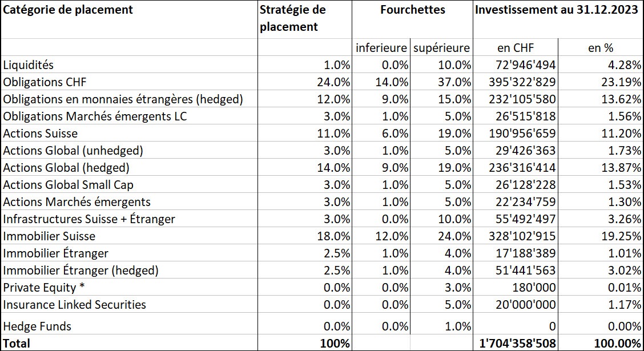
Task: Select Investissement au 31.12.2023 header
Action: [558, 19]
